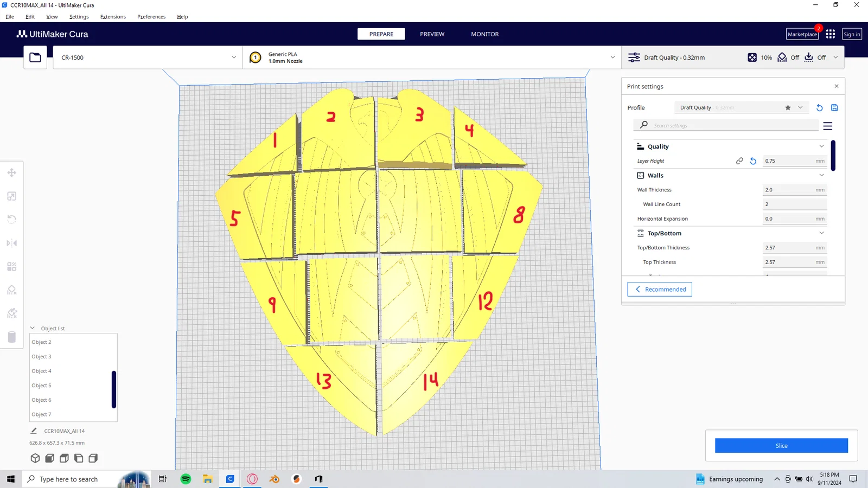Click the print settings panel scrollbar
Screen dimensions: 868x488
(833, 156)
